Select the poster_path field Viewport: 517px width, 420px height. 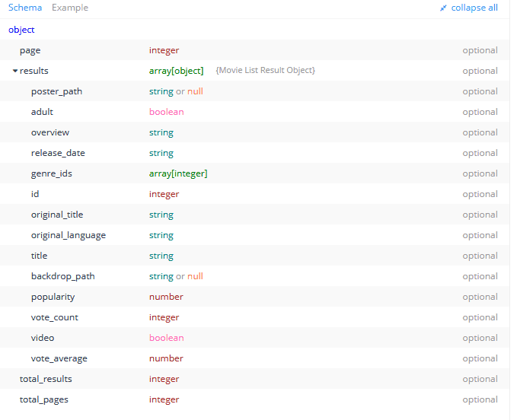coord(56,91)
